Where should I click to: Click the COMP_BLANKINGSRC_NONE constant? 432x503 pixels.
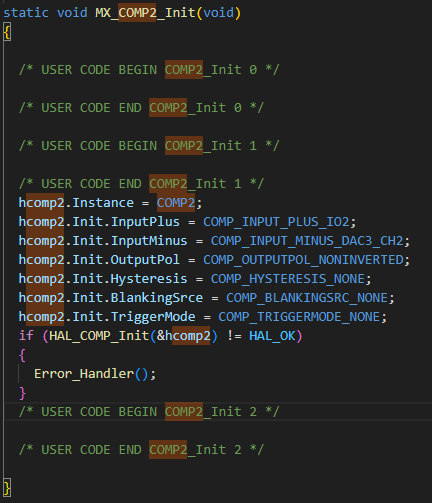[x=307, y=298]
